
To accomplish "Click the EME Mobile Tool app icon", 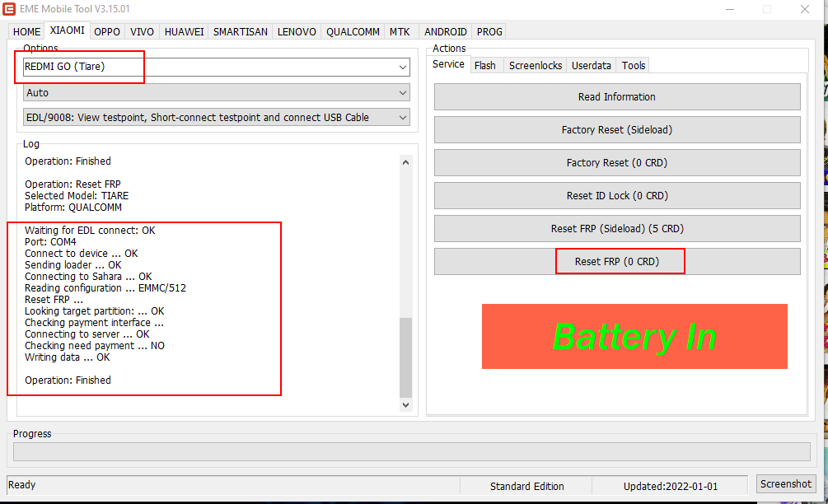I will (x=9, y=9).
